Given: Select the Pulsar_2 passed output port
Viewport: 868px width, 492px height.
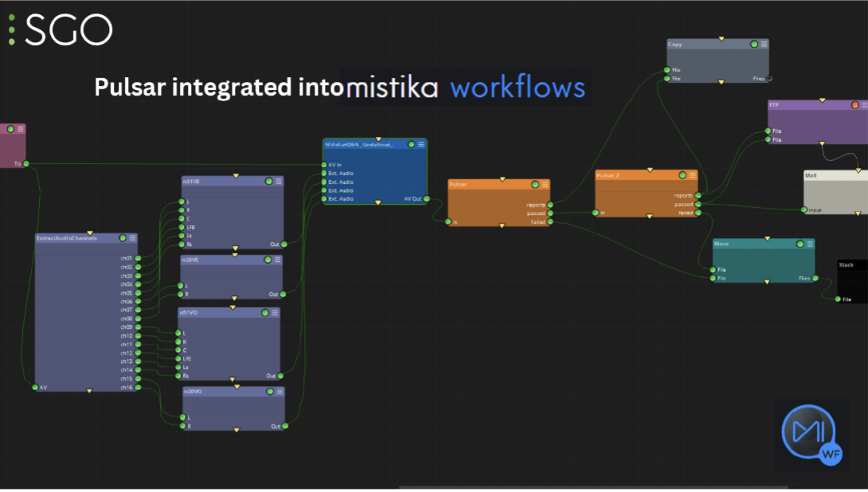Looking at the screenshot, I should 698,205.
